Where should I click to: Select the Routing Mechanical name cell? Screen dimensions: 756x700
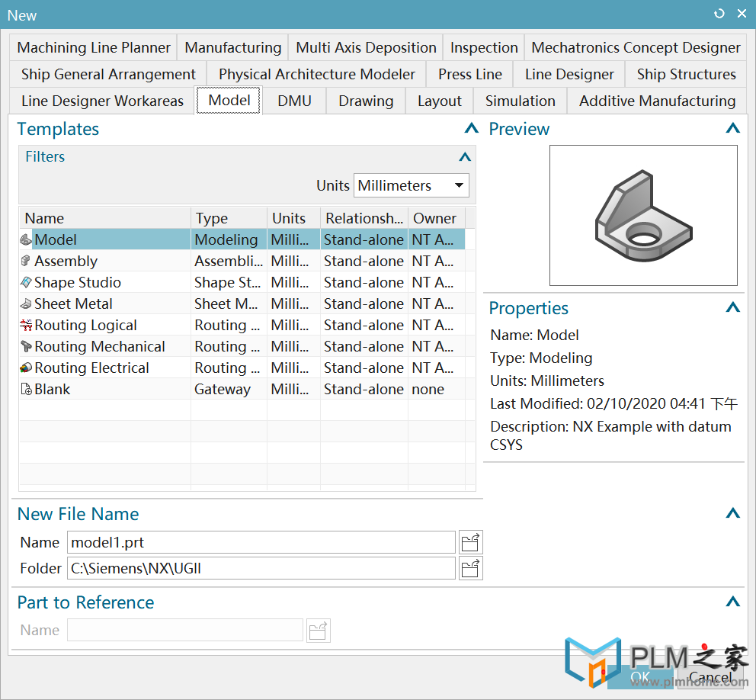pos(105,346)
